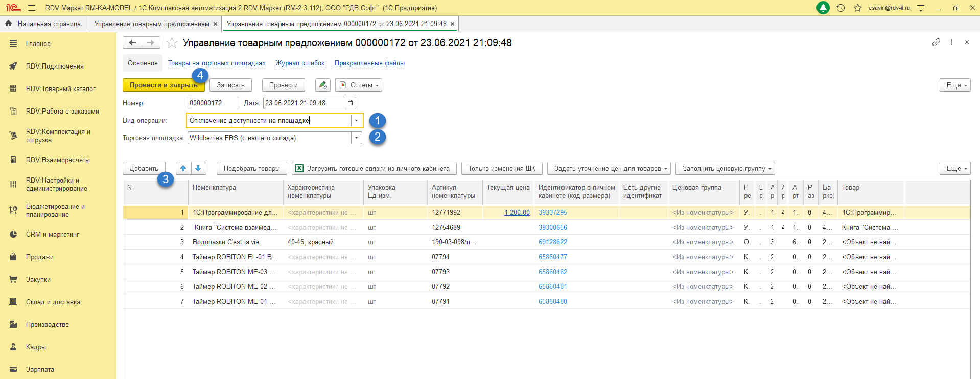Open the Отчеты dropdown menu
This screenshot has height=379, width=980.
(x=359, y=85)
